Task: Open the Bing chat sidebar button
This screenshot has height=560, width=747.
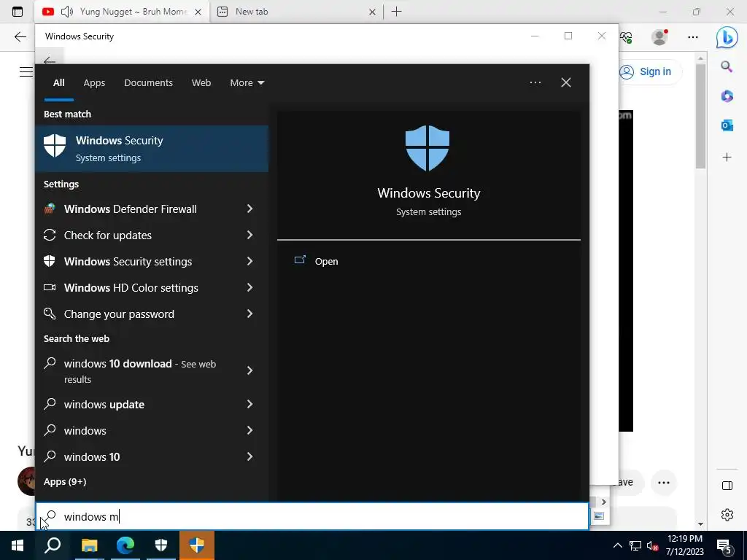Action: 727,37
